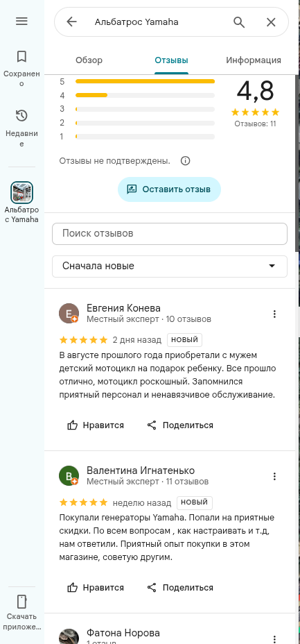Open the Недавние recent history
The image size is (300, 644).
[x=21, y=128]
